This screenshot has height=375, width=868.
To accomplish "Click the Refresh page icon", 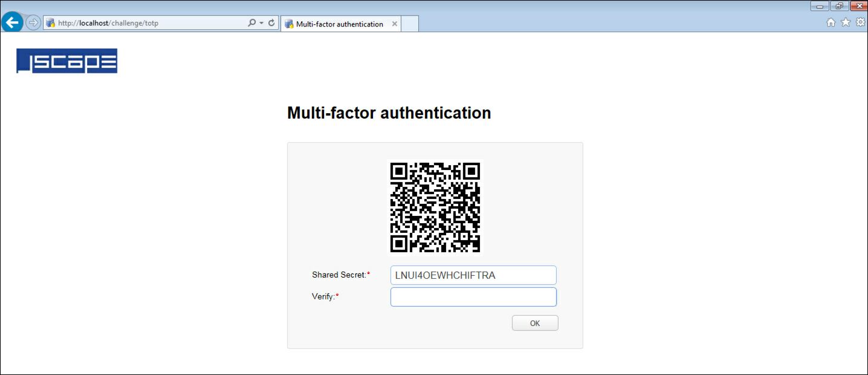I will (x=271, y=23).
